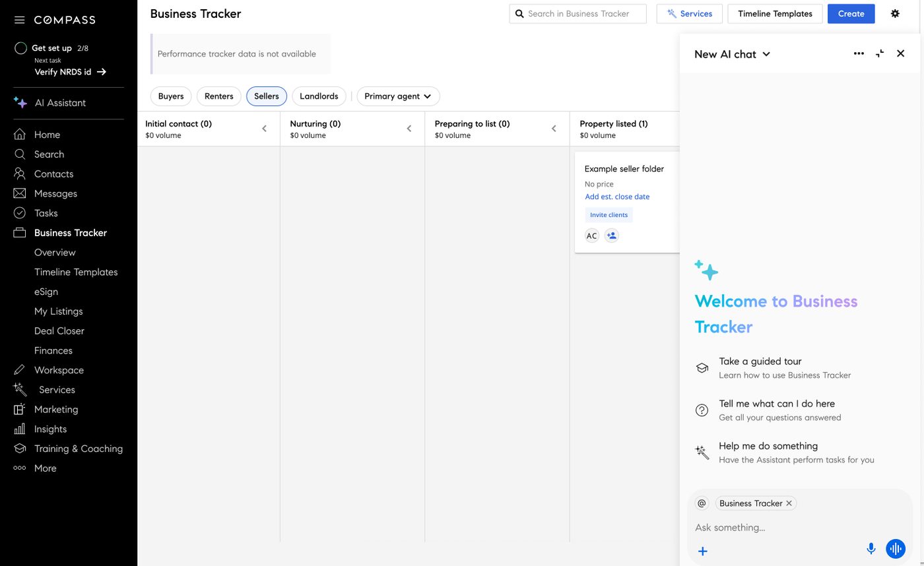The height and width of the screenshot is (566, 924).
Task: Click the More ellipsis icon in sidebar
Action: pos(20,468)
